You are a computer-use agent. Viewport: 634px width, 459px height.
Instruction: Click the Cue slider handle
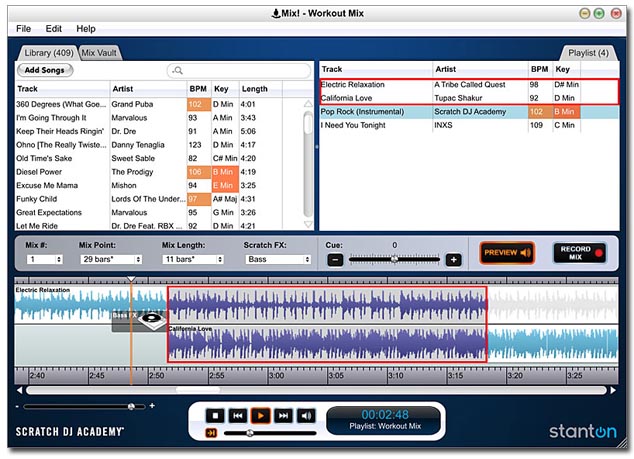(394, 259)
